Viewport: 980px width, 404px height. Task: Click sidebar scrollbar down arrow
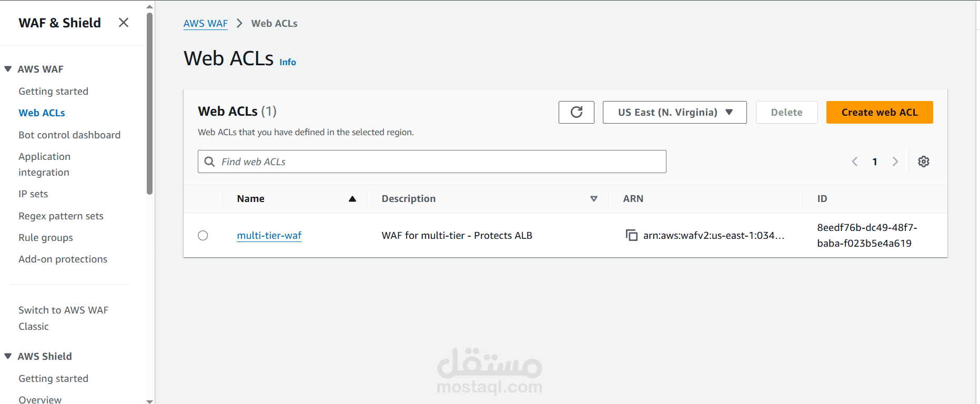tap(150, 401)
